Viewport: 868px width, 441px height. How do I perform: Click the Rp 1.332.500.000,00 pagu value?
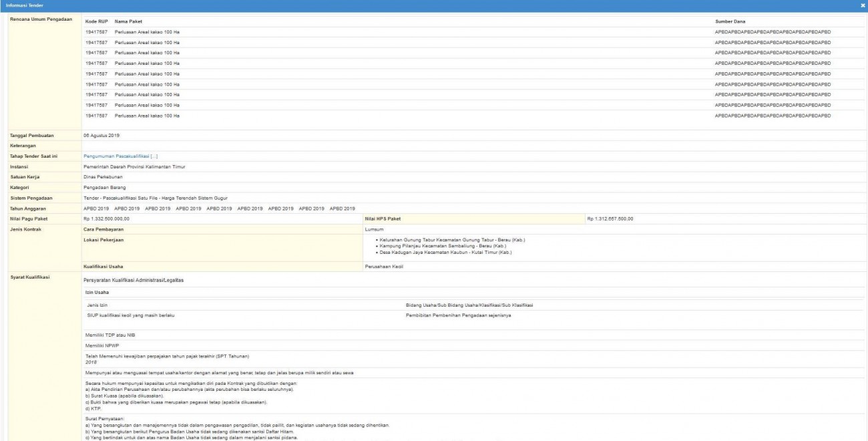point(106,218)
